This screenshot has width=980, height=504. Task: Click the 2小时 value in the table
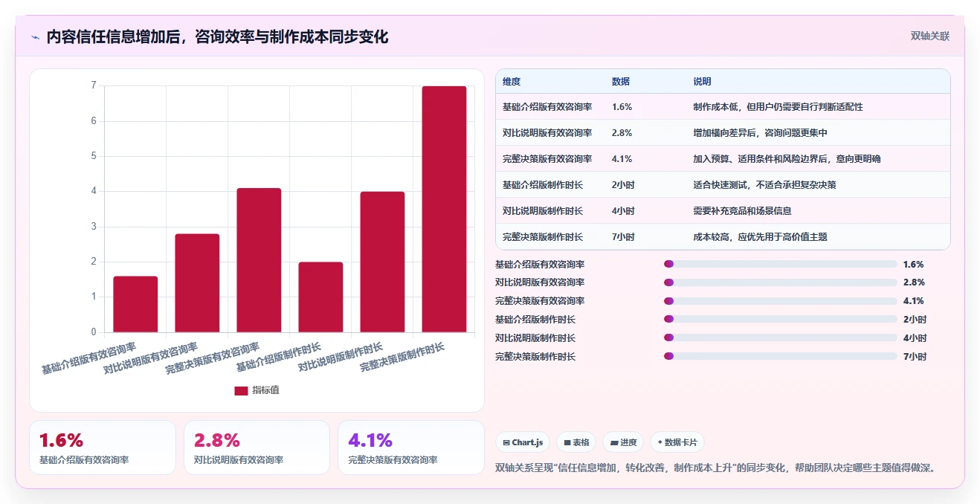[624, 185]
